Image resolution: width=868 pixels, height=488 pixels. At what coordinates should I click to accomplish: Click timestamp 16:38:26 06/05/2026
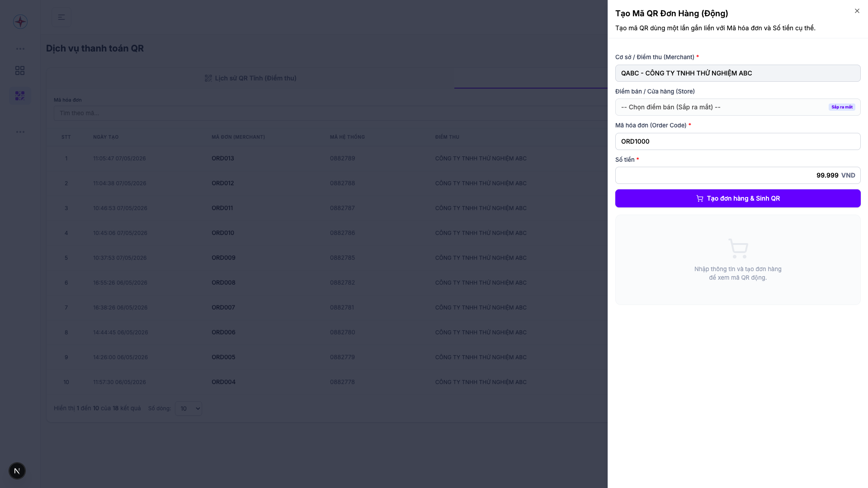tap(120, 307)
